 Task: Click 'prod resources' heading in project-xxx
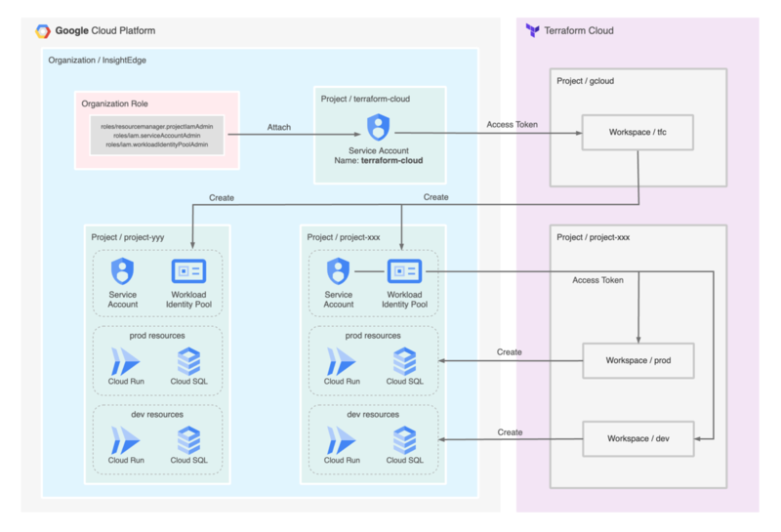(373, 336)
